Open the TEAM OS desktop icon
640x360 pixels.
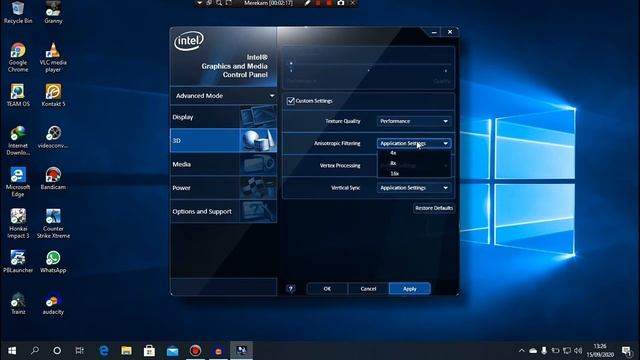pyautogui.click(x=18, y=96)
